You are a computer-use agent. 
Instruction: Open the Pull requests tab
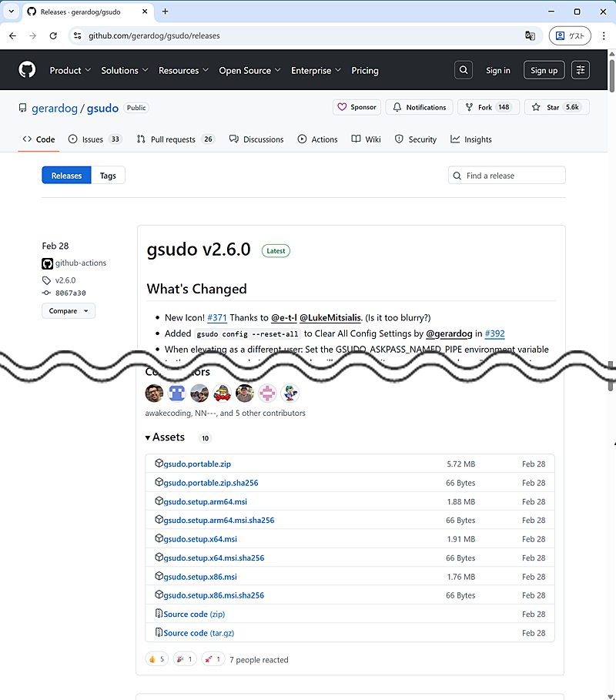[172, 139]
